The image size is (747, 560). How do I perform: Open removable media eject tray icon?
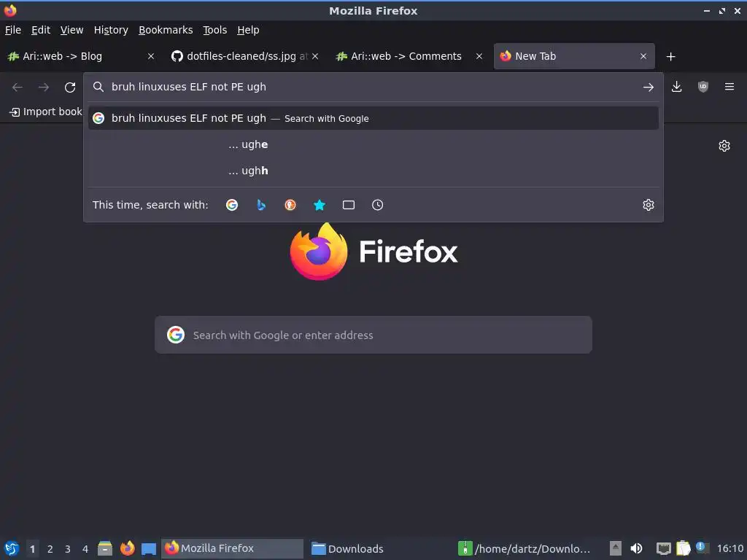[616, 548]
